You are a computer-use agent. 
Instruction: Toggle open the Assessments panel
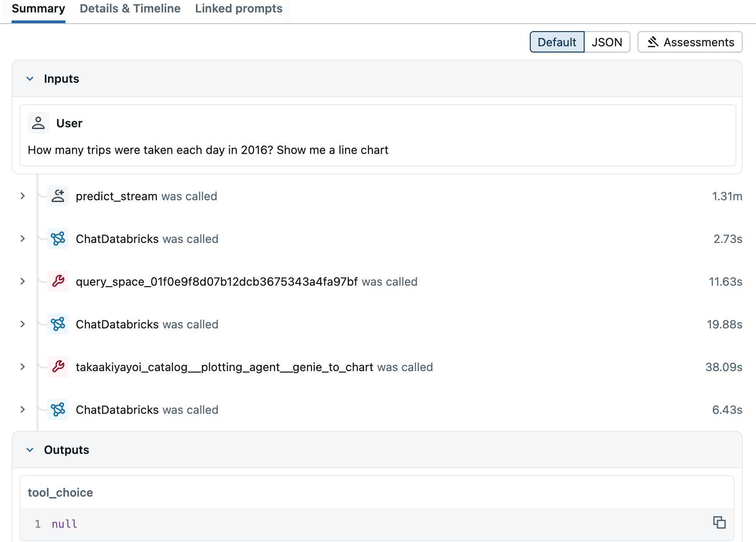click(x=690, y=42)
